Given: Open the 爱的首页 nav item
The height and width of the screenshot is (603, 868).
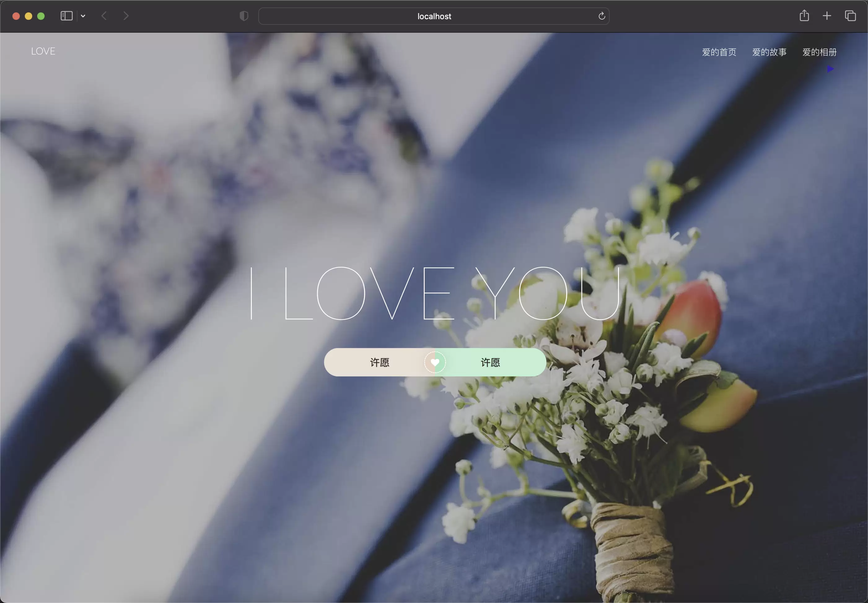Looking at the screenshot, I should tap(719, 52).
